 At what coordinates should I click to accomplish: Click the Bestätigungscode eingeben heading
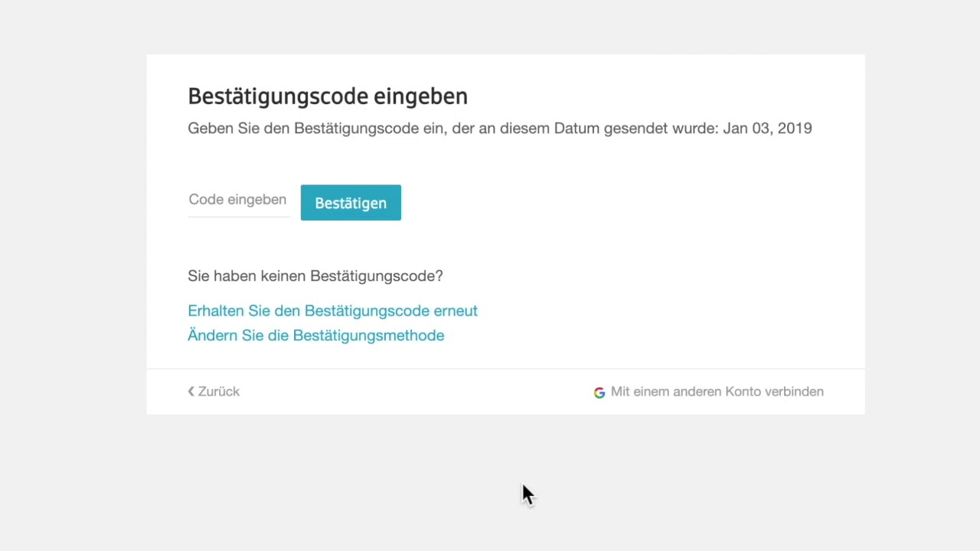click(328, 96)
